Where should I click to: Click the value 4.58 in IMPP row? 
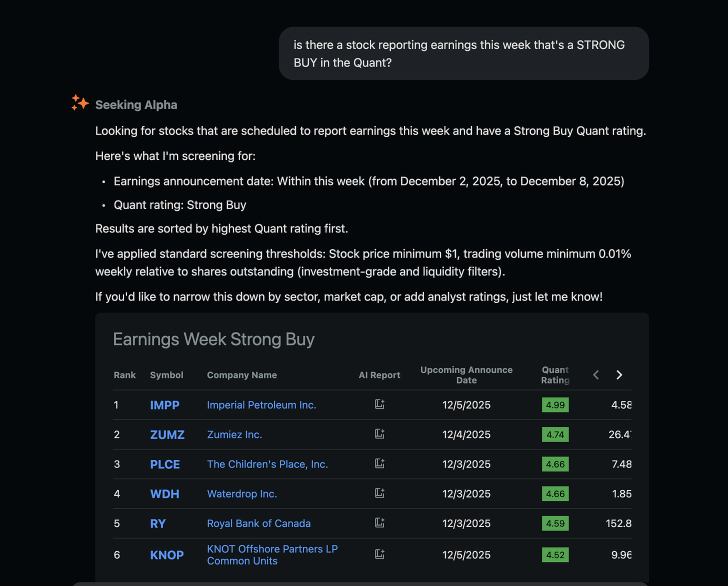tap(621, 405)
